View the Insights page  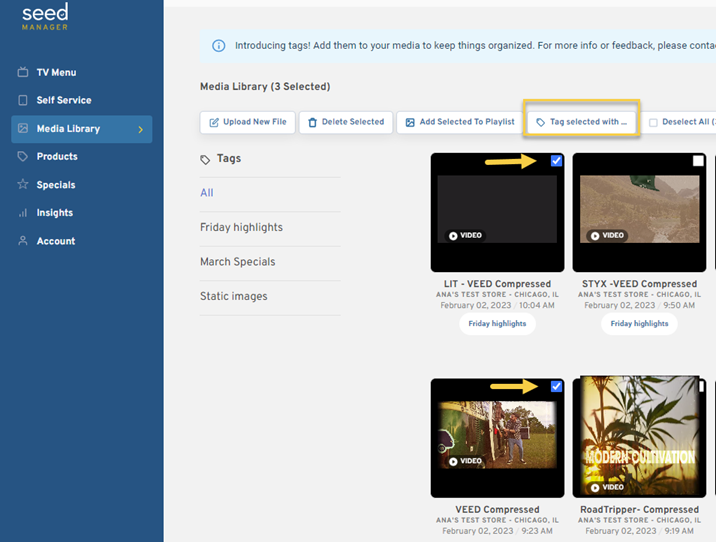[55, 213]
